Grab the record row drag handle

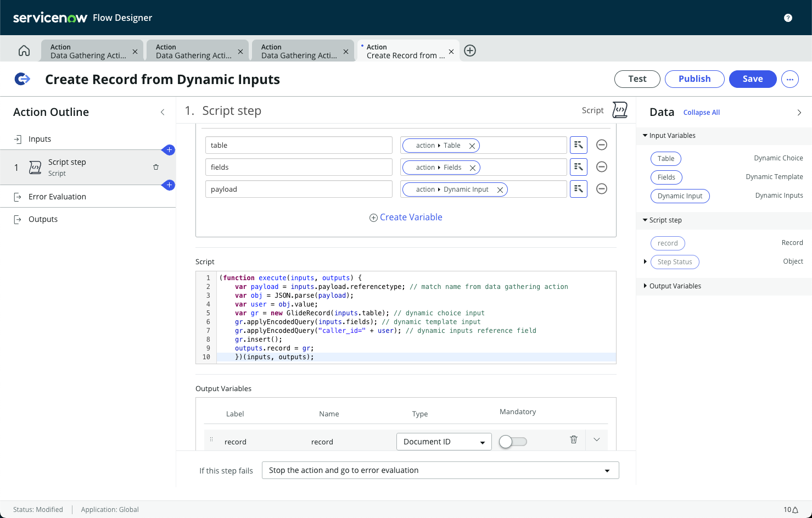pos(211,439)
